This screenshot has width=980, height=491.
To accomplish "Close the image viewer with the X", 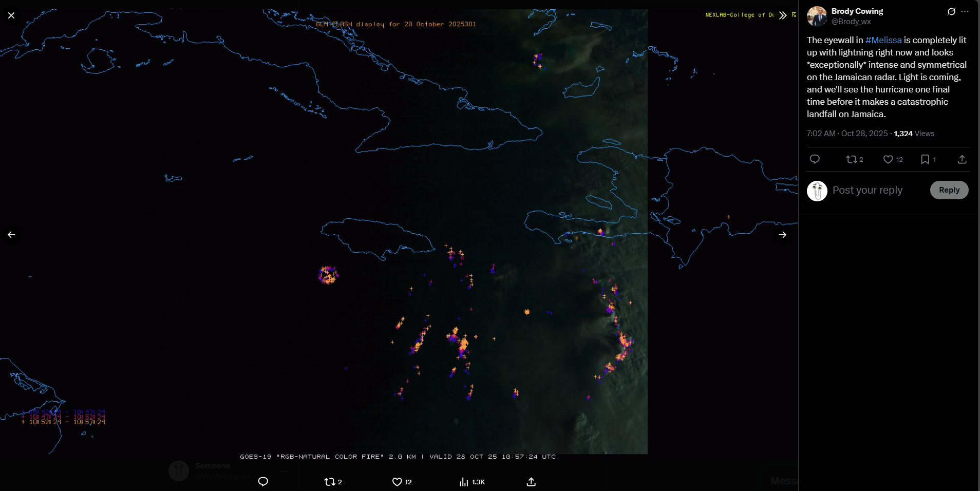I will [11, 15].
